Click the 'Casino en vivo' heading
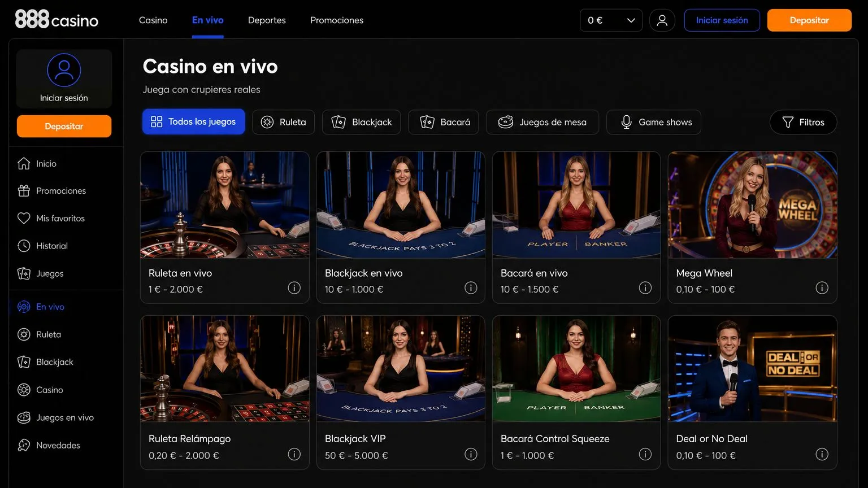Screen dimensions: 868x488 tap(210, 67)
